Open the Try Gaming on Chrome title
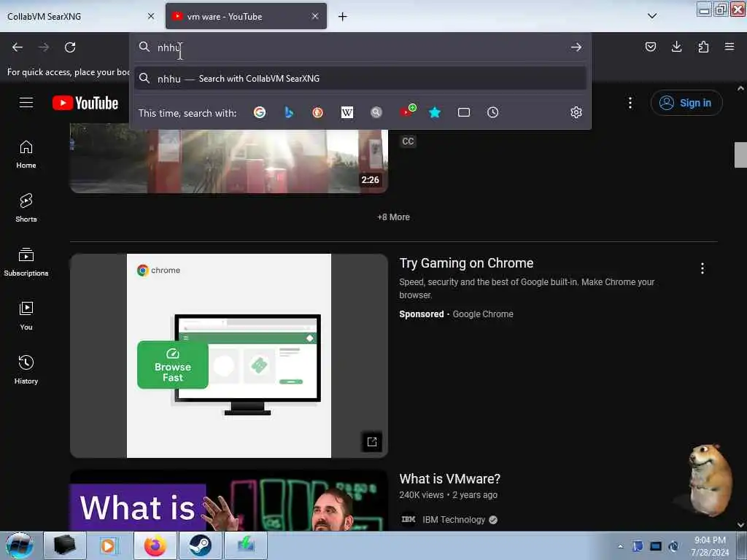Image resolution: width=747 pixels, height=560 pixels. click(466, 263)
